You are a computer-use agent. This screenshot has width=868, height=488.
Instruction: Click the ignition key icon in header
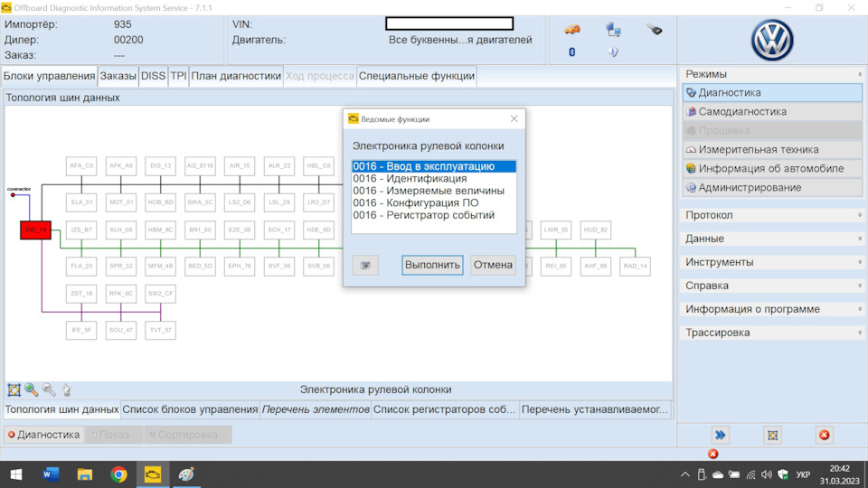(x=655, y=29)
